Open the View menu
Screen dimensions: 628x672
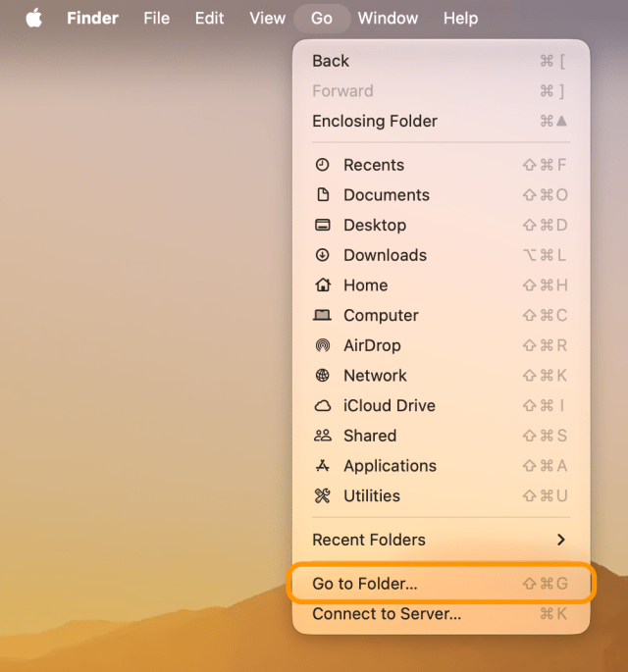[268, 19]
